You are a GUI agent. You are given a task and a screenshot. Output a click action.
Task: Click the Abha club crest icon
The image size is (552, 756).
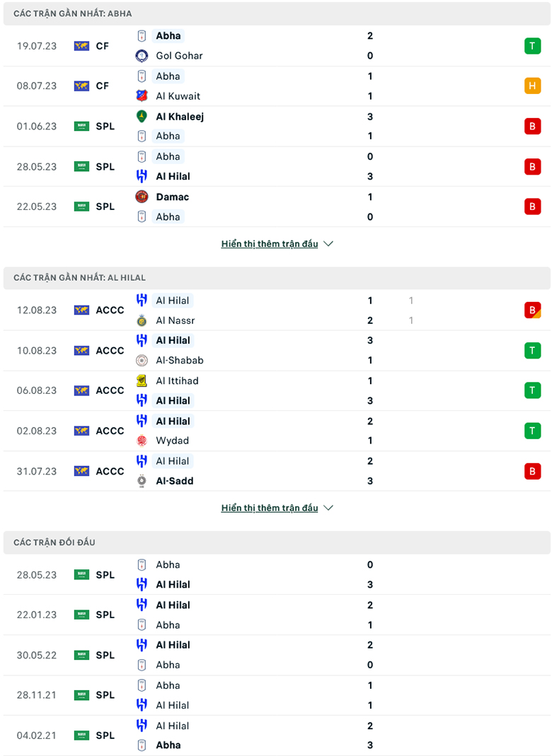[141, 35]
